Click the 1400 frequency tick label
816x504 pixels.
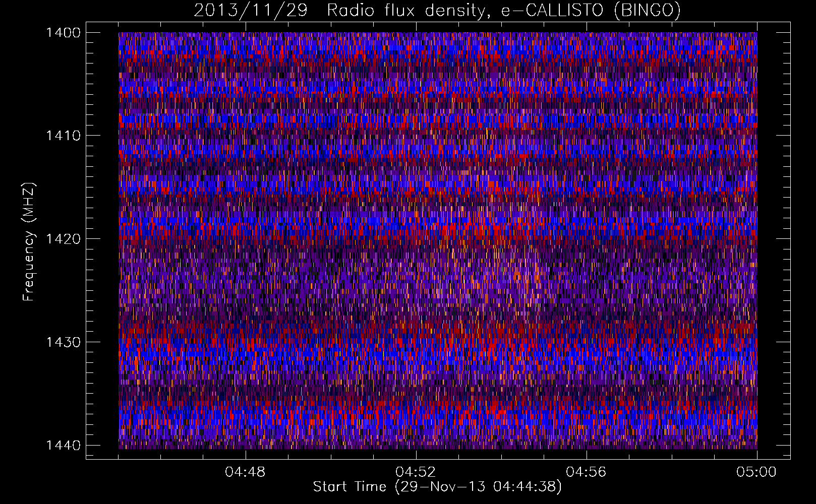tap(63, 33)
